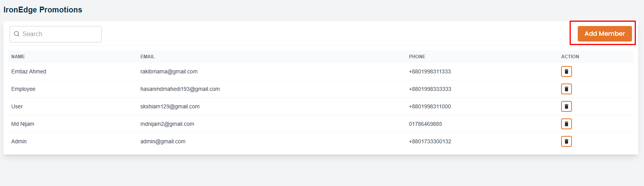Viewport: 644px width, 186px height.
Task: Select the Md Nijam name cell
Action: [23, 124]
